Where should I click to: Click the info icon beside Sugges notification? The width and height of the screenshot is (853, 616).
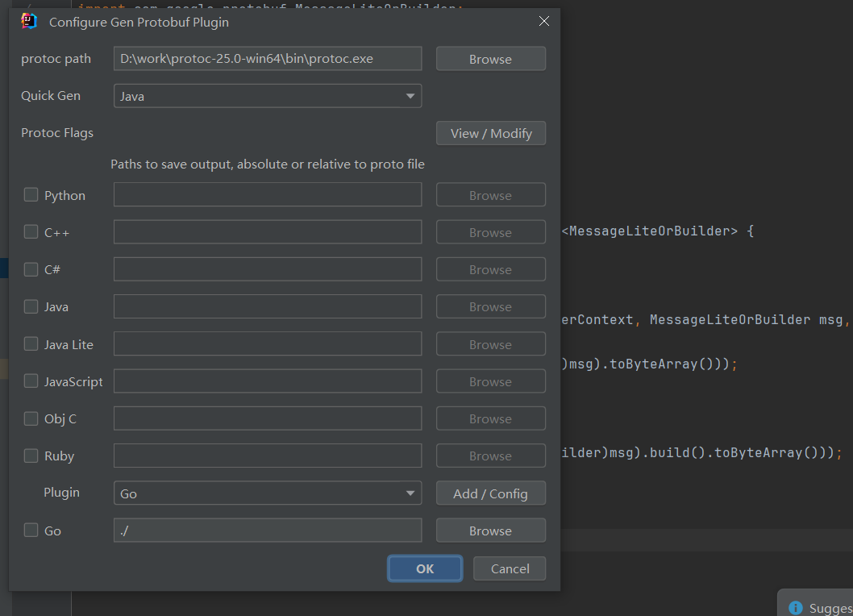click(x=795, y=608)
